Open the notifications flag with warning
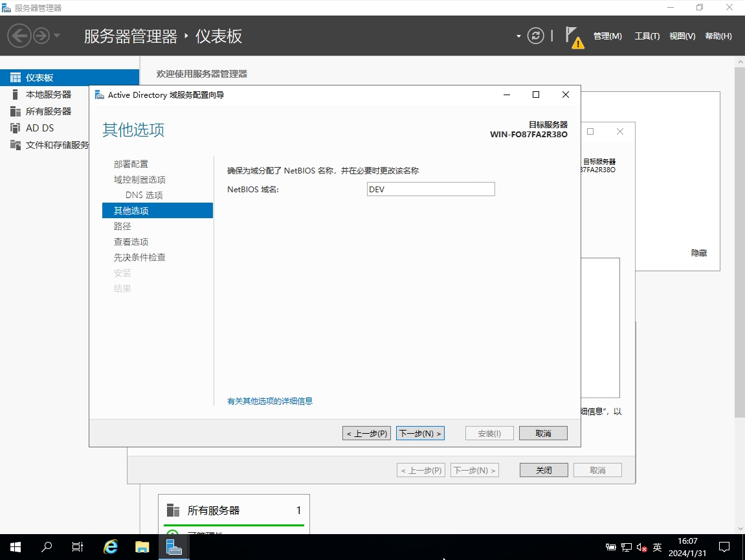Image resolution: width=745 pixels, height=560 pixels. click(x=573, y=36)
